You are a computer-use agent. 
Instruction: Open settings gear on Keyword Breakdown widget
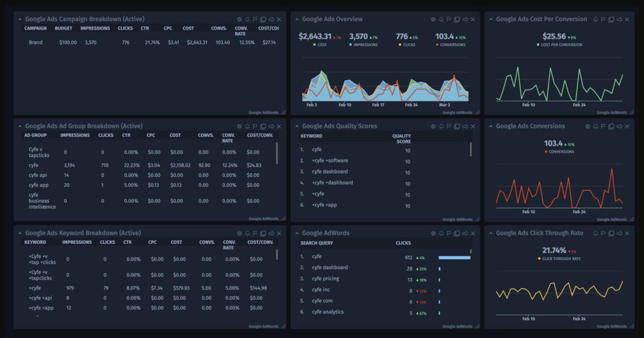[239, 233]
